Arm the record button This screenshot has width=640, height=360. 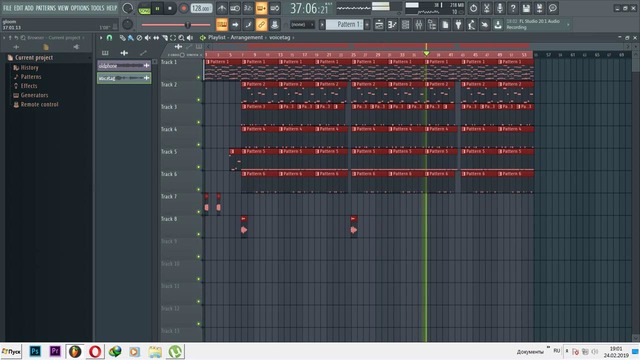click(184, 9)
